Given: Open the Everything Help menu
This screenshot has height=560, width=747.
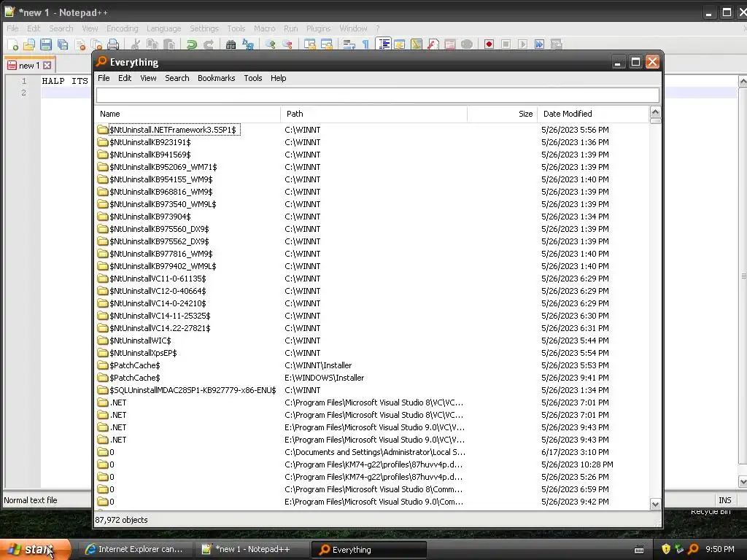Looking at the screenshot, I should [x=278, y=78].
